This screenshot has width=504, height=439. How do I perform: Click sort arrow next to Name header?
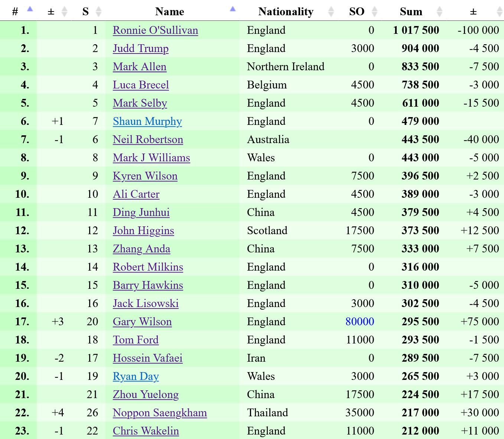(233, 10)
